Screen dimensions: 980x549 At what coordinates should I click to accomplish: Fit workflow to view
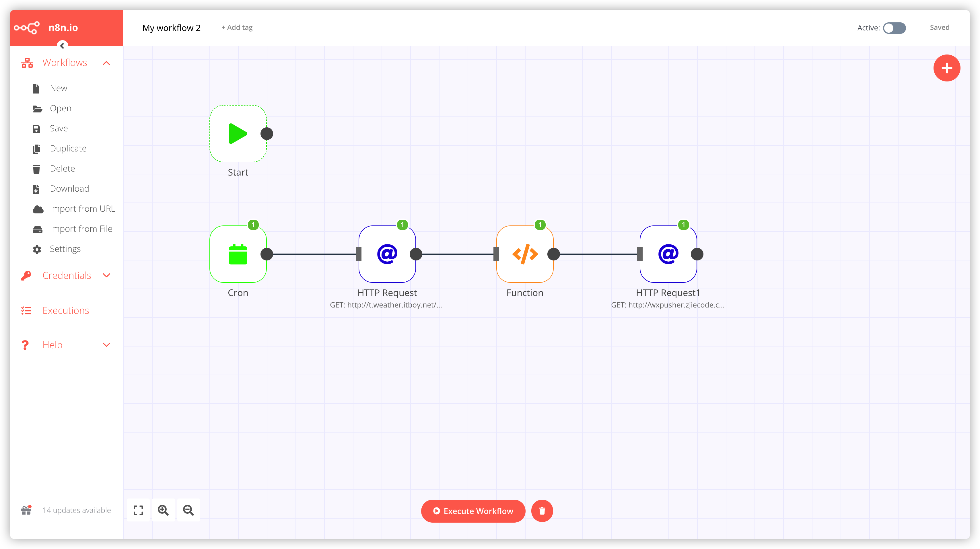click(138, 510)
